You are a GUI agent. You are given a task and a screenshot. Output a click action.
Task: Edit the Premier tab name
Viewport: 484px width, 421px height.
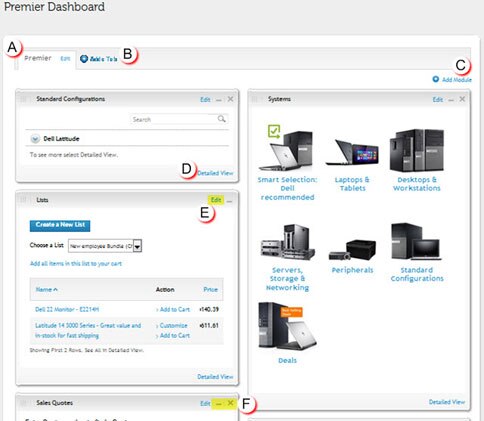coord(65,58)
